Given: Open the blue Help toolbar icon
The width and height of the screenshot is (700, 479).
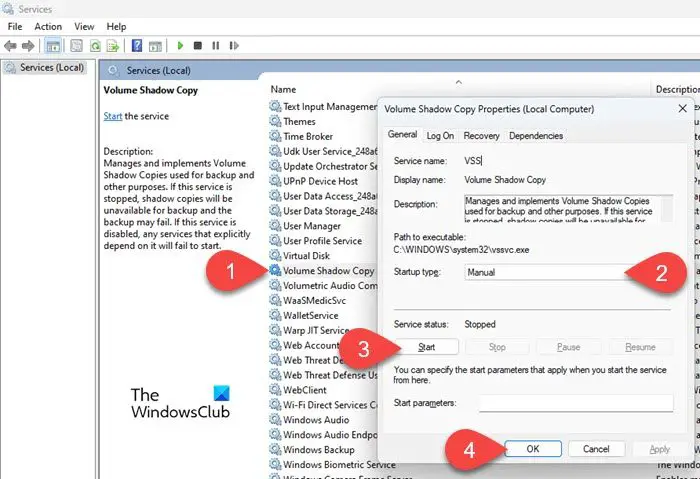Looking at the screenshot, I should tap(137, 46).
